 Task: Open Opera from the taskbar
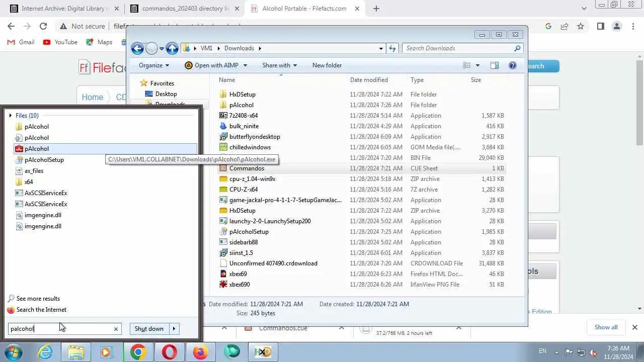point(169,352)
